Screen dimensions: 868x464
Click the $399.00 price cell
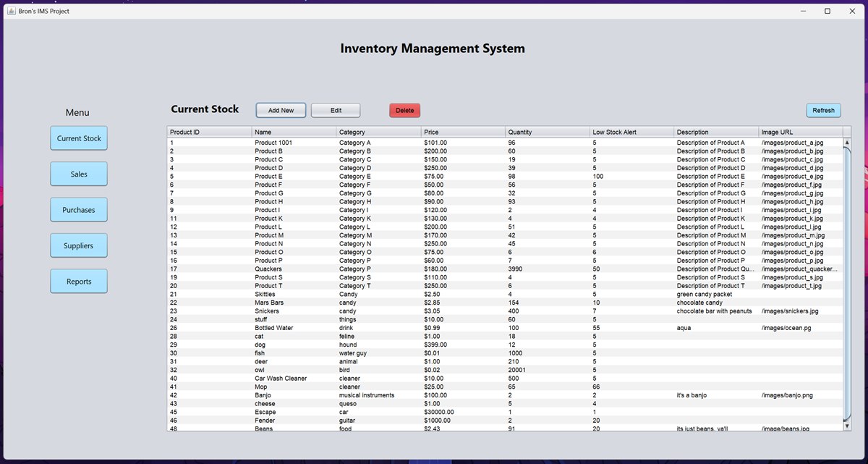[x=463, y=345]
